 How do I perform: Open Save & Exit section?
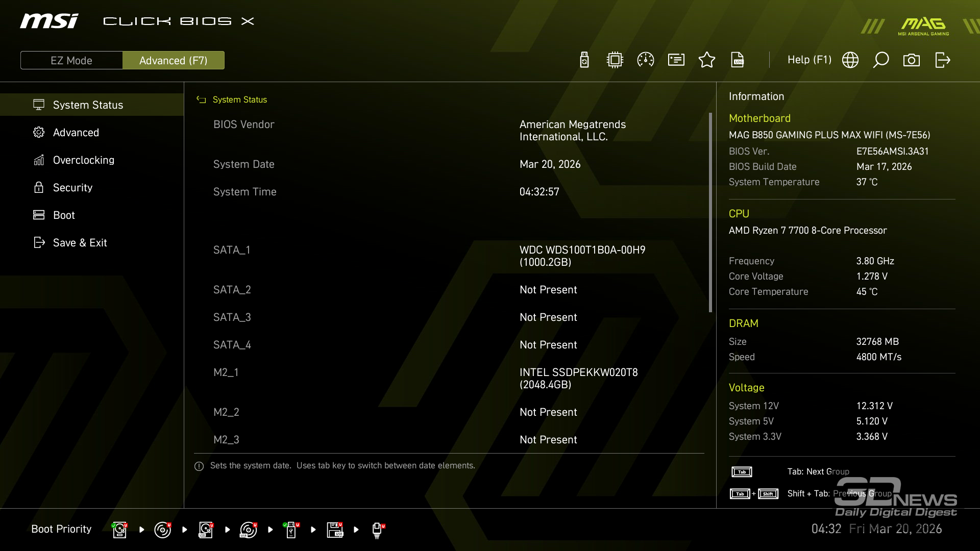[80, 243]
